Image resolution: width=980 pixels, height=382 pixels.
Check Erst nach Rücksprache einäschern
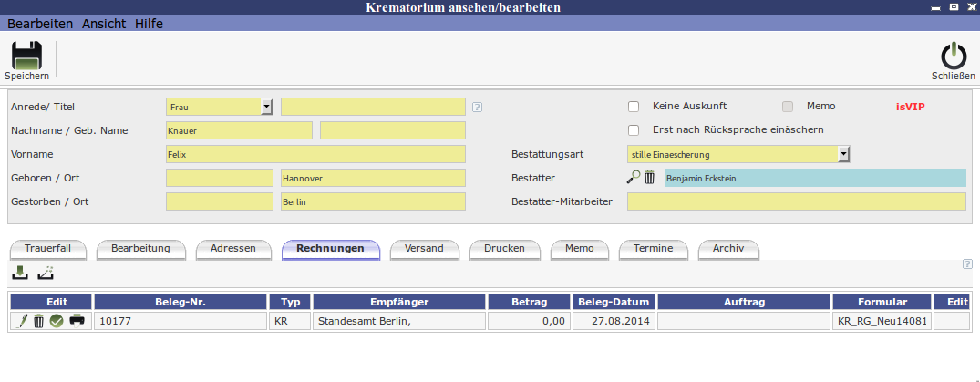(634, 129)
